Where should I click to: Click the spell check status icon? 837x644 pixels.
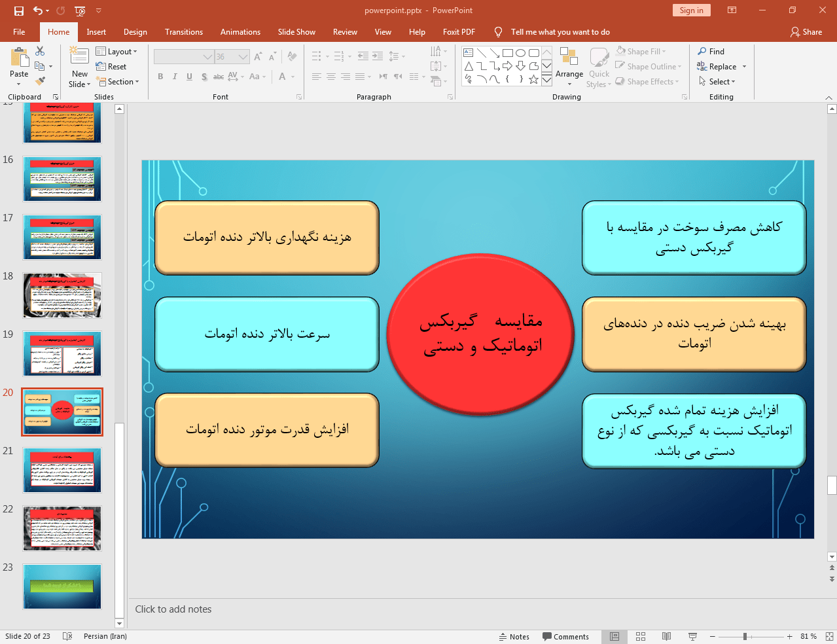pyautogui.click(x=67, y=637)
